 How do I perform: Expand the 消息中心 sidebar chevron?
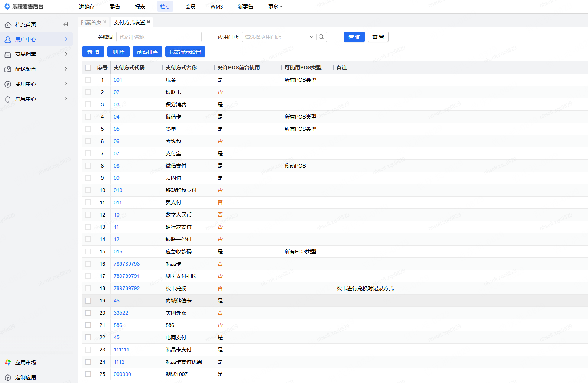pos(66,98)
